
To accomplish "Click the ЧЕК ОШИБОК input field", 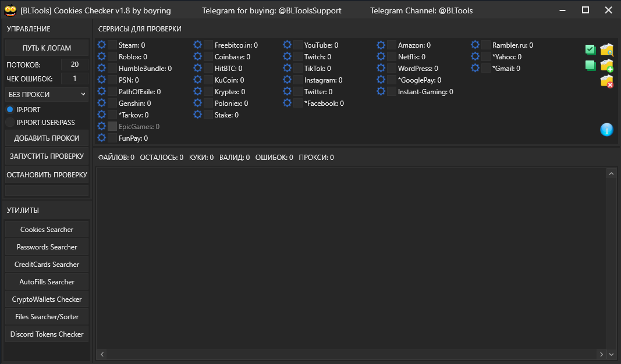I will (x=74, y=78).
